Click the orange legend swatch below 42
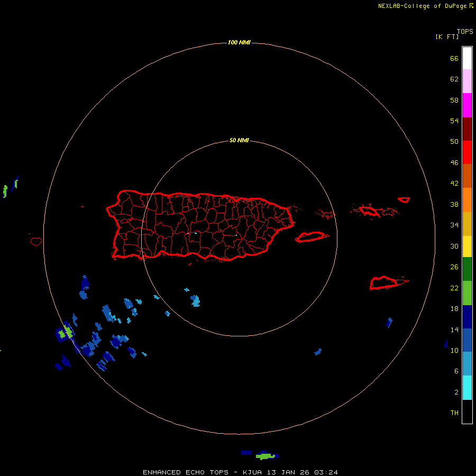Image resolution: width=476 pixels, height=476 pixels. 467,200
